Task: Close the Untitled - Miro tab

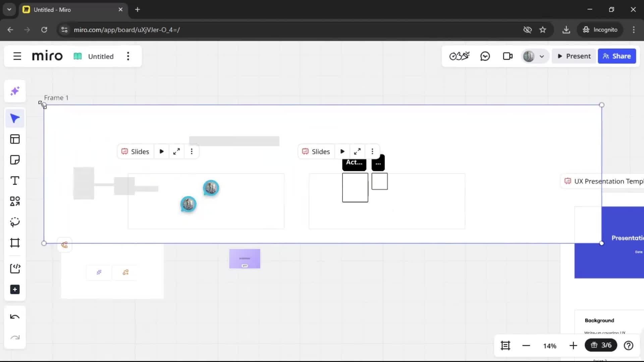Action: coord(120,10)
